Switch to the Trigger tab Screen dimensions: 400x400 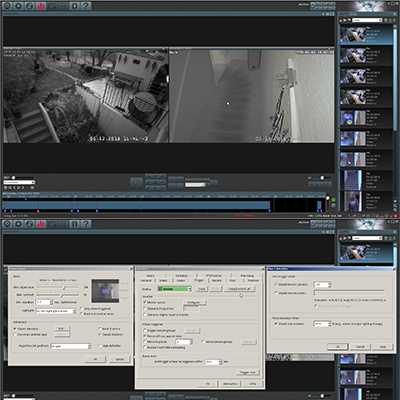point(199,280)
